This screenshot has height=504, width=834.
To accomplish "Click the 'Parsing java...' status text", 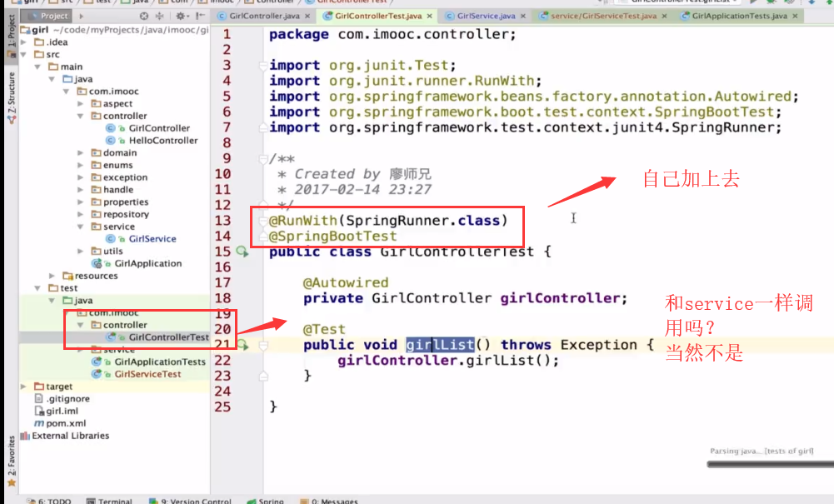I will coord(762,451).
